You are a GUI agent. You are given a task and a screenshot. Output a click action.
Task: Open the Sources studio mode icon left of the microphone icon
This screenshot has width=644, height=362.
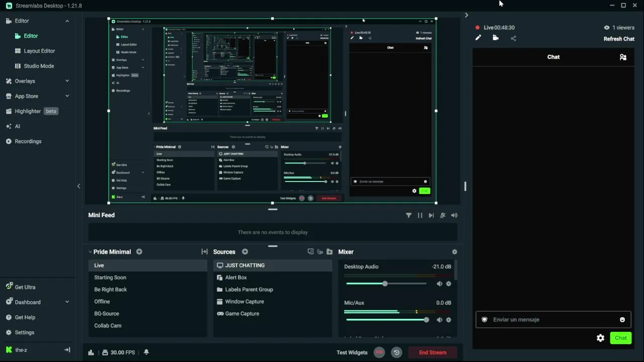coord(310,252)
